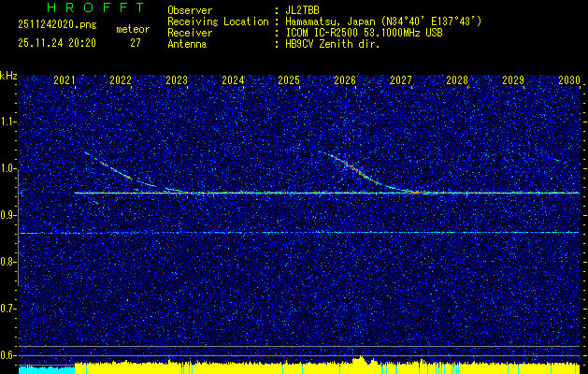Pick the 2028 time marker
The image size is (588, 374).
click(x=457, y=81)
